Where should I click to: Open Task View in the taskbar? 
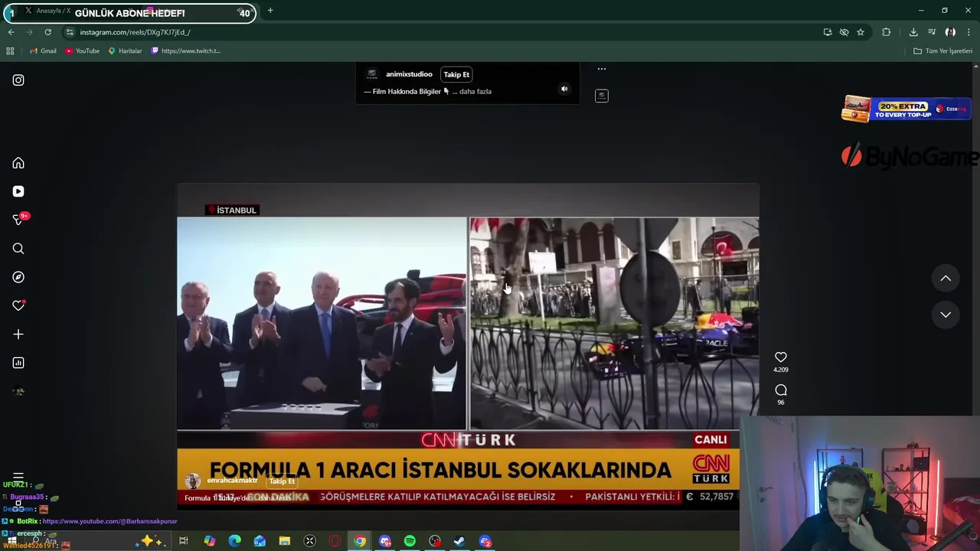(x=184, y=542)
